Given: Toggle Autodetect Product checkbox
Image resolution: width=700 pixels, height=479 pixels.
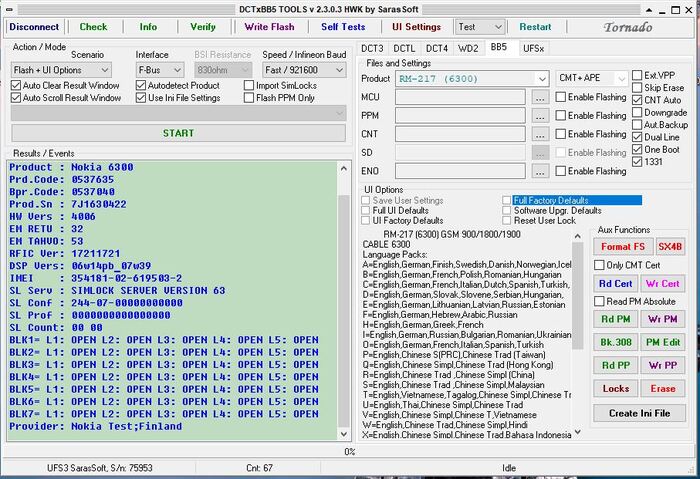Looking at the screenshot, I should click(x=141, y=85).
